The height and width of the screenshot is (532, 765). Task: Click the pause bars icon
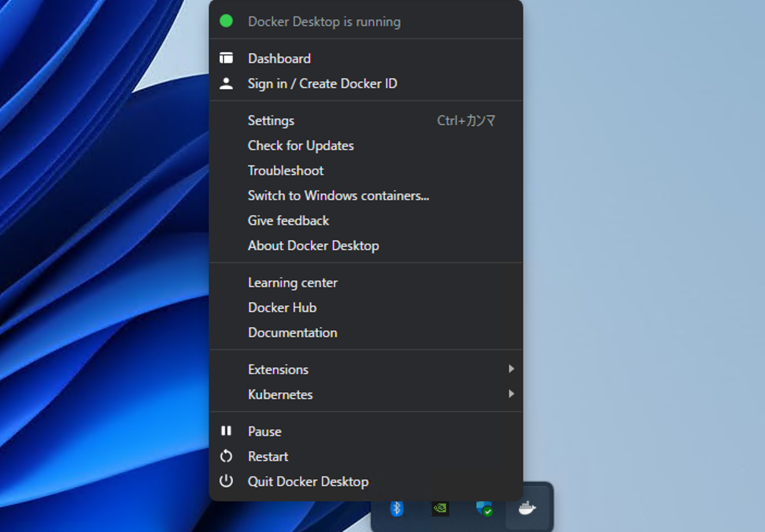pyautogui.click(x=226, y=431)
